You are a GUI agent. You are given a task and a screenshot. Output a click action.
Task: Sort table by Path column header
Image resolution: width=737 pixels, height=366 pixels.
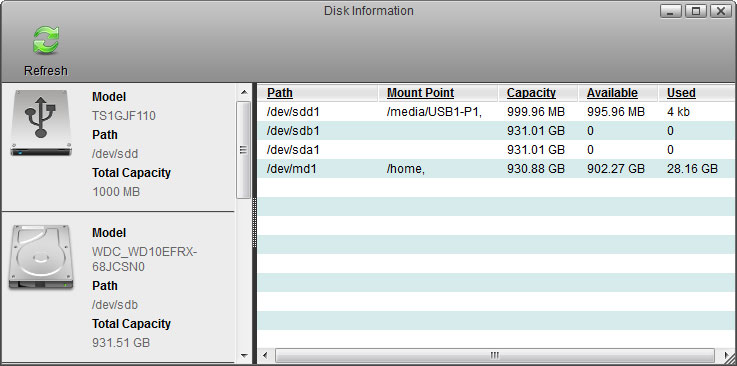(x=280, y=93)
